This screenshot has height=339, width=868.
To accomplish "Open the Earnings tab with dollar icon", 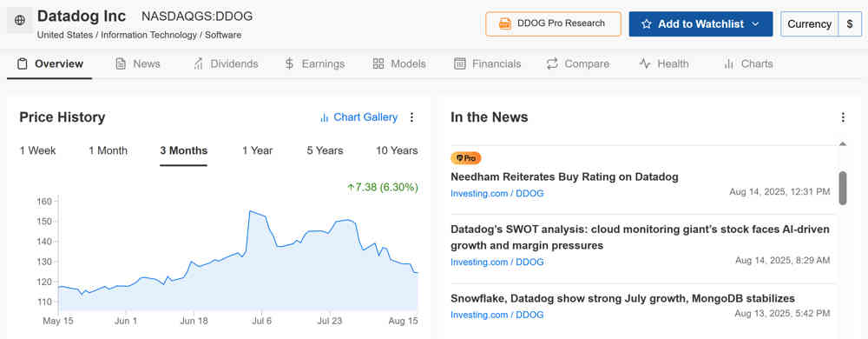I will pyautogui.click(x=314, y=63).
